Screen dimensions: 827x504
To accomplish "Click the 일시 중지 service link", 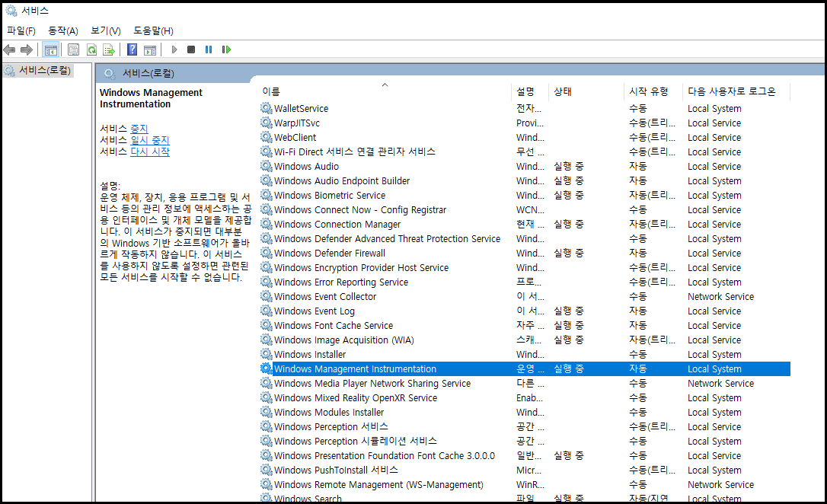I will click(150, 140).
